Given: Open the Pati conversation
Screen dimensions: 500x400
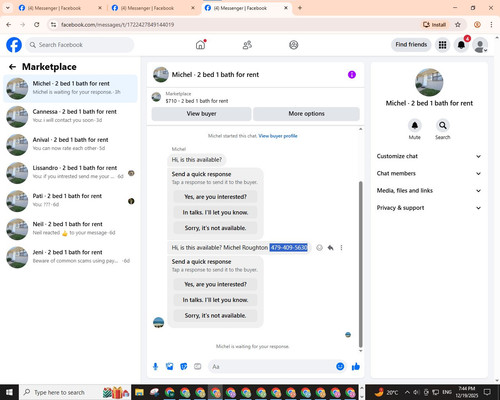Looking at the screenshot, I should pos(70,201).
